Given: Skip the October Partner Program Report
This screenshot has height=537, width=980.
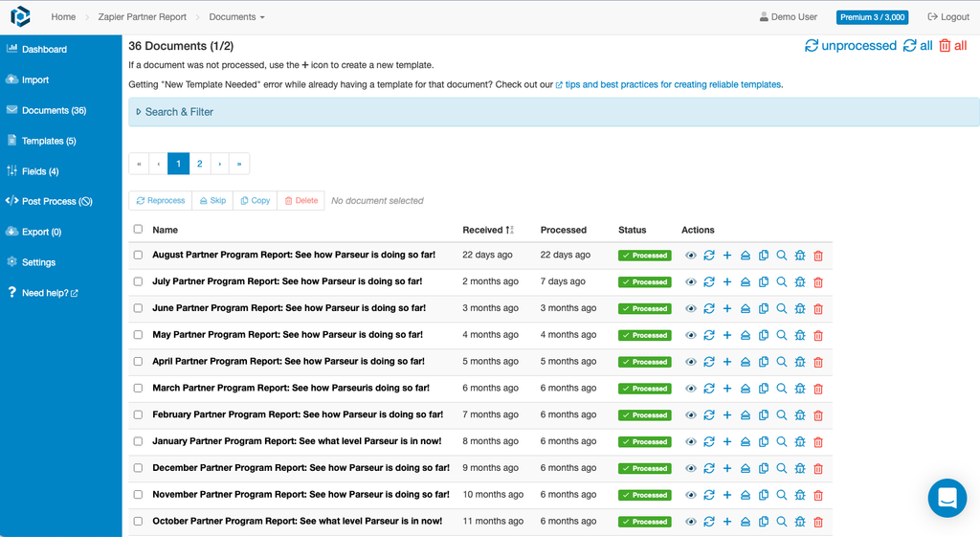Looking at the screenshot, I should point(745,522).
